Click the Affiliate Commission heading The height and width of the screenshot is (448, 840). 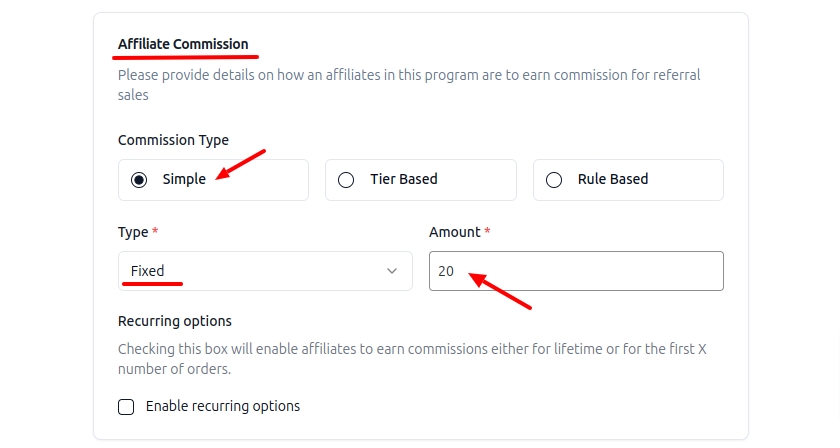pos(183,44)
